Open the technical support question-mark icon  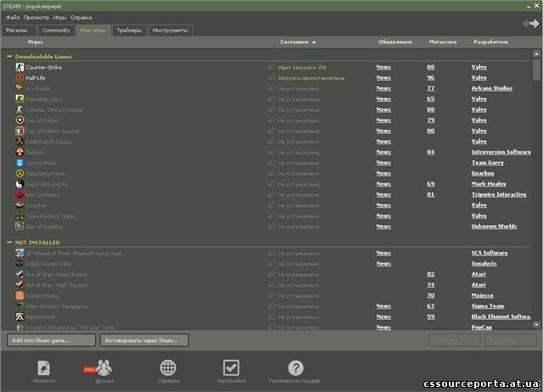tap(296, 367)
